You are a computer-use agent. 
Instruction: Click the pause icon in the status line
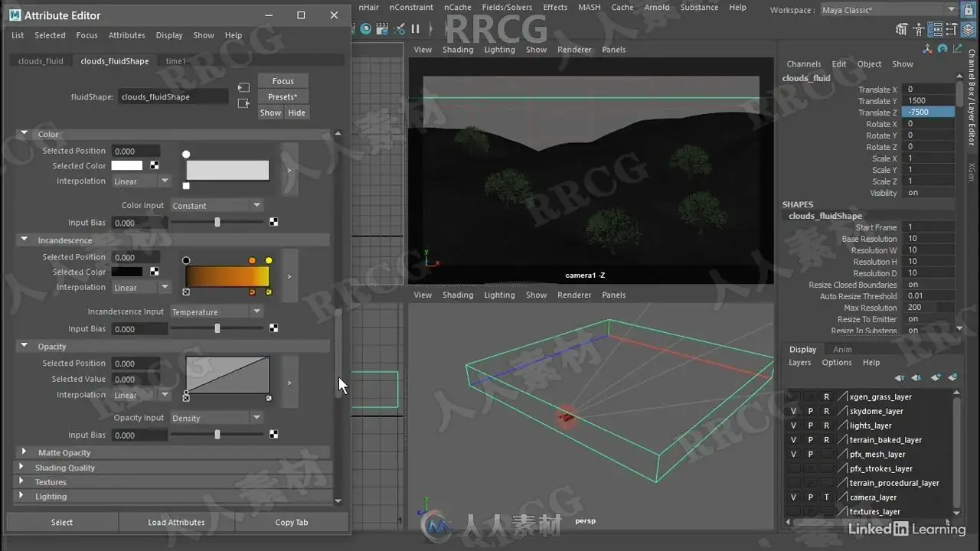pos(415,29)
